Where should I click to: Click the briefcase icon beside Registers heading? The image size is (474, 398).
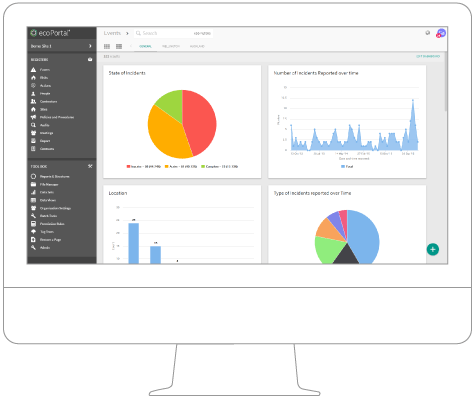pyautogui.click(x=90, y=59)
